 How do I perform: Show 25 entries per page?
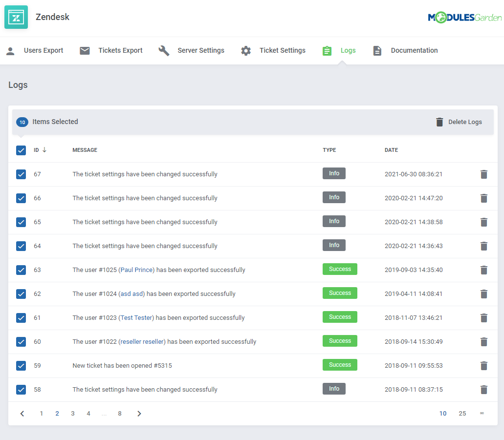click(x=462, y=414)
